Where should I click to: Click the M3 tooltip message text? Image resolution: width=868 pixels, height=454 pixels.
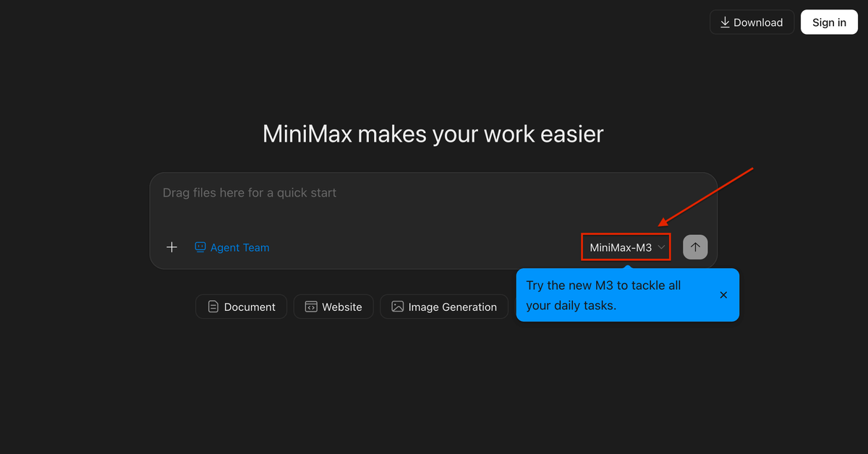[603, 295]
